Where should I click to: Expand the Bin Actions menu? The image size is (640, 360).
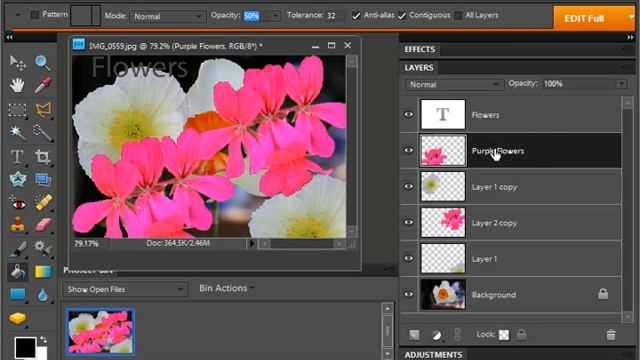227,288
